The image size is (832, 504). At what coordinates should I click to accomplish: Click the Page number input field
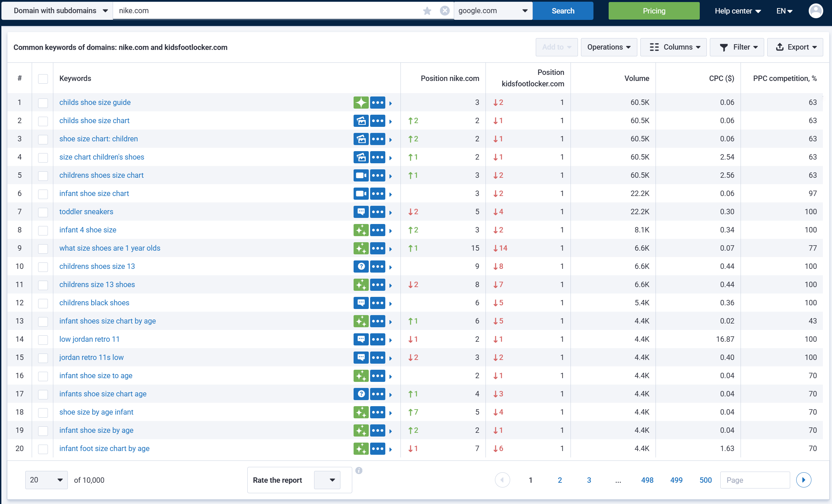[x=755, y=480]
